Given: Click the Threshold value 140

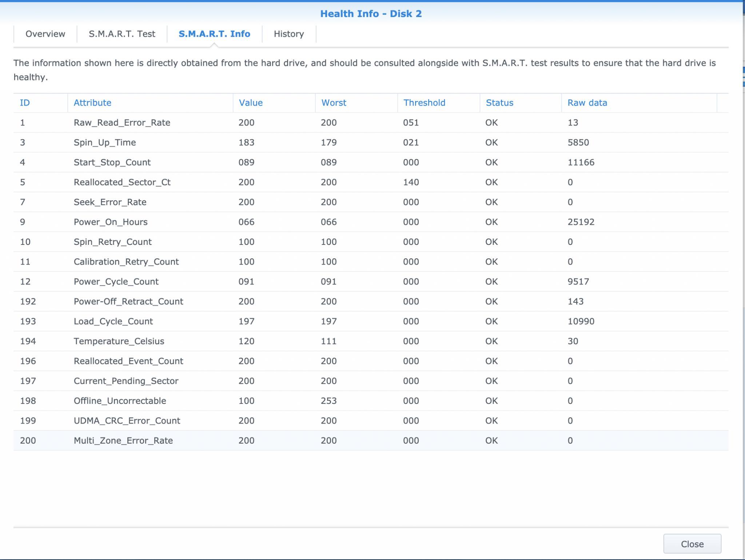Looking at the screenshot, I should (x=411, y=182).
